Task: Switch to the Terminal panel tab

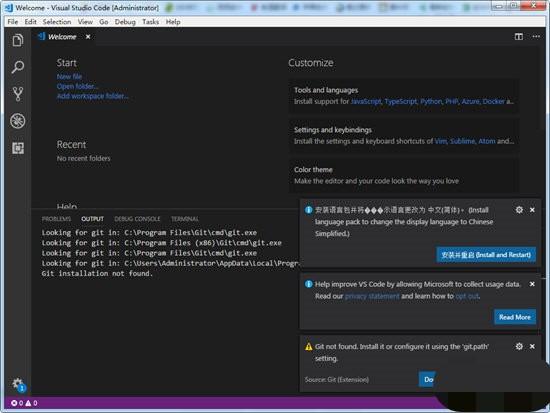Action: (185, 219)
